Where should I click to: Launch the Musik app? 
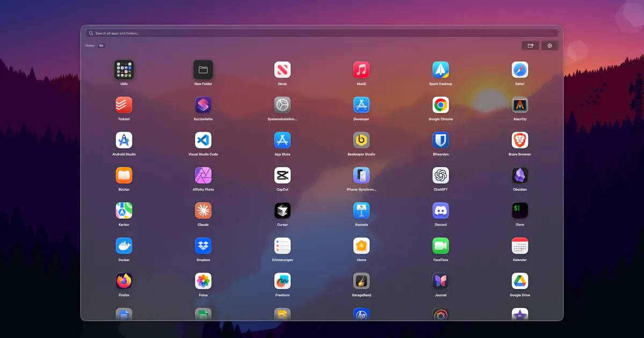click(362, 70)
